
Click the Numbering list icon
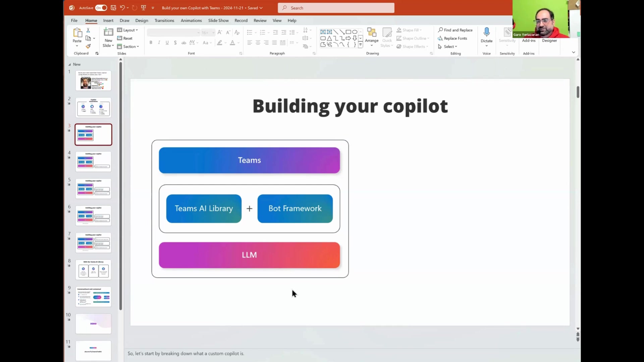[262, 33]
